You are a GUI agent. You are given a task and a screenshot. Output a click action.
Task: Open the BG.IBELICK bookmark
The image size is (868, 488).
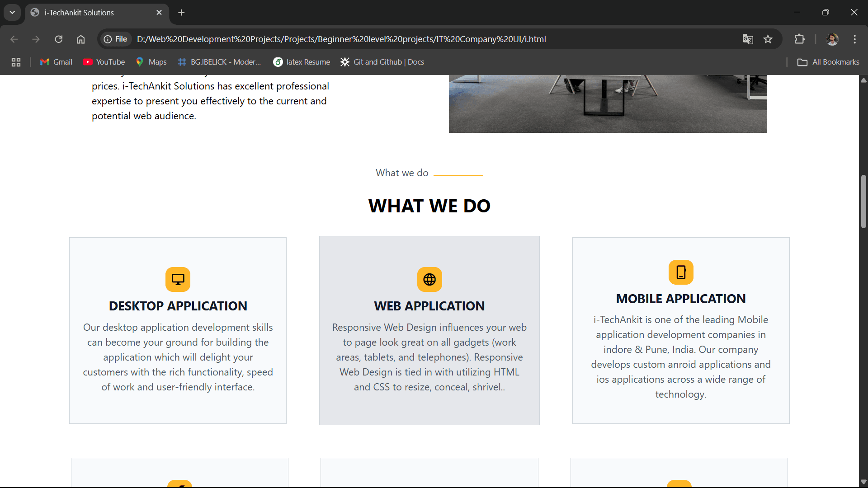[220, 62]
